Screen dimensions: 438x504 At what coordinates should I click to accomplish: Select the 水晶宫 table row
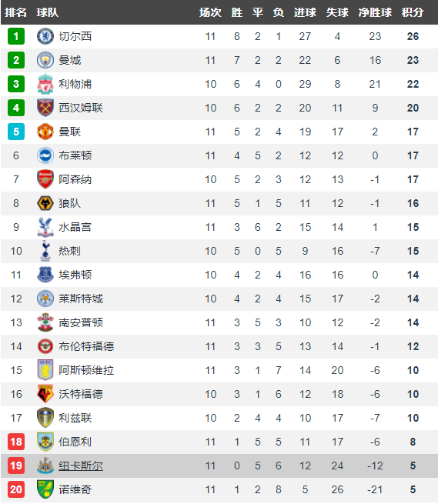click(219, 227)
